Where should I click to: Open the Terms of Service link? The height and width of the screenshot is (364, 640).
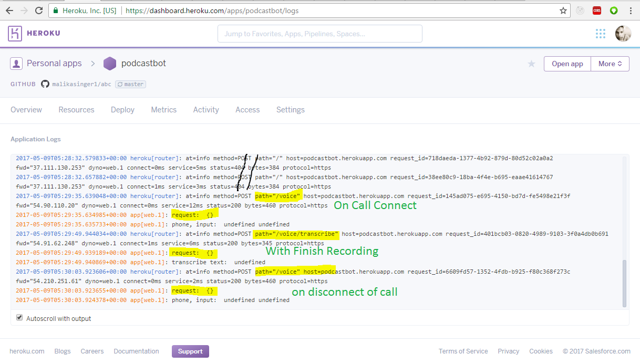click(x=463, y=351)
